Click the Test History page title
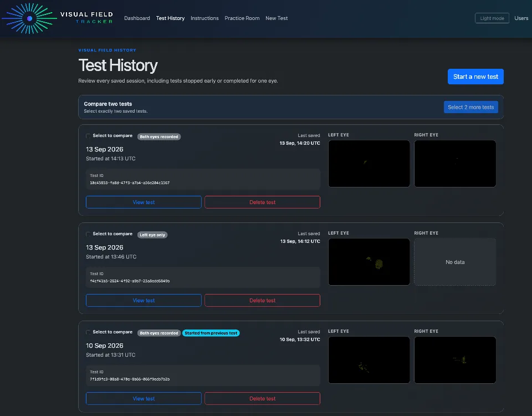The height and width of the screenshot is (416, 532). click(118, 65)
